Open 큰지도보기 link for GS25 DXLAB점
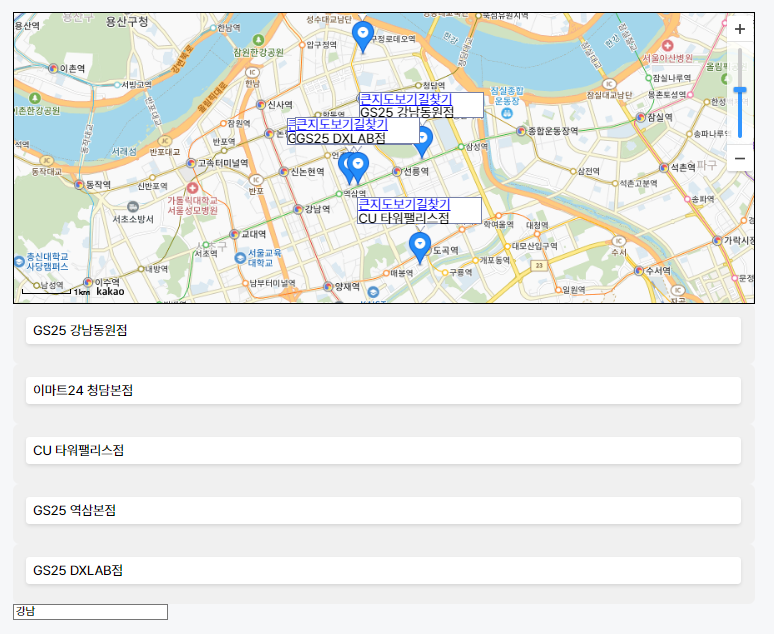This screenshot has height=634, width=774. pos(324,124)
